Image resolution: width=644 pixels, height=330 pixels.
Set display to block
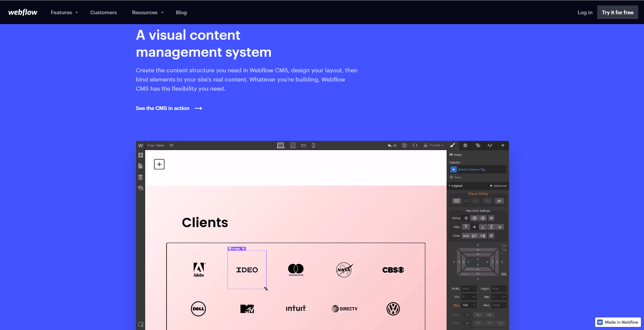click(x=457, y=201)
